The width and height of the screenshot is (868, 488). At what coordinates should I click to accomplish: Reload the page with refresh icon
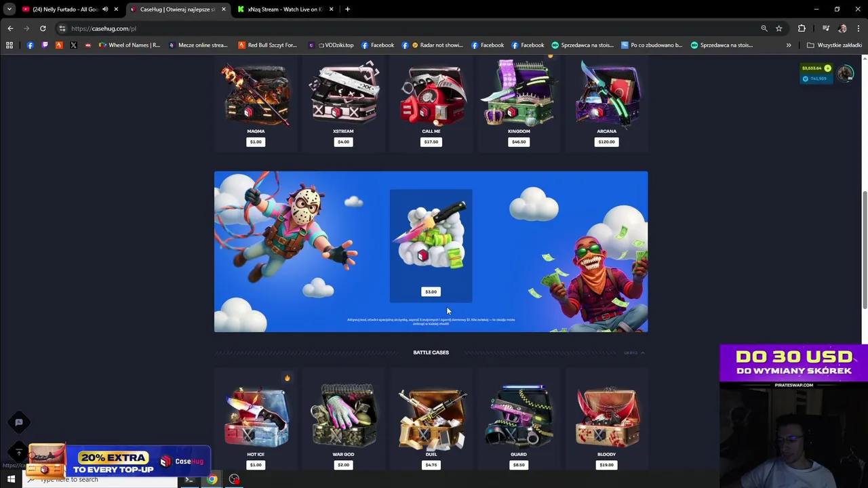tap(43, 28)
